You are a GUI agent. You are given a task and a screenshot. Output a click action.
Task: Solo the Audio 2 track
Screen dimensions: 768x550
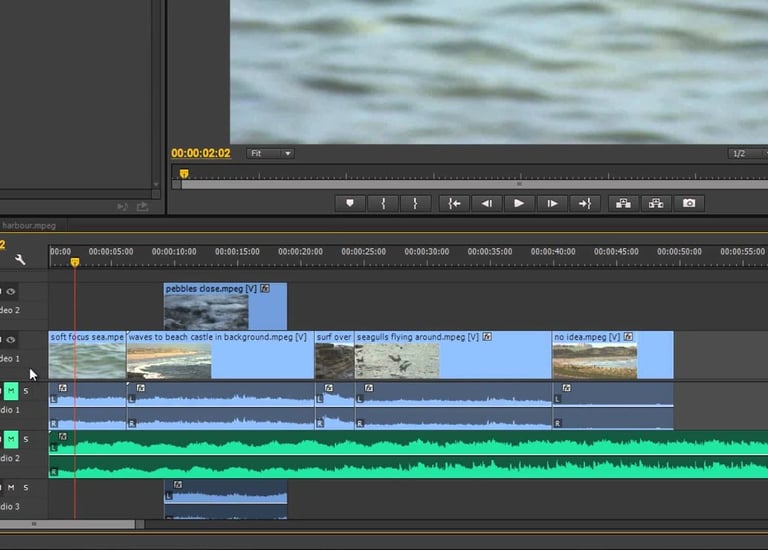coord(26,439)
